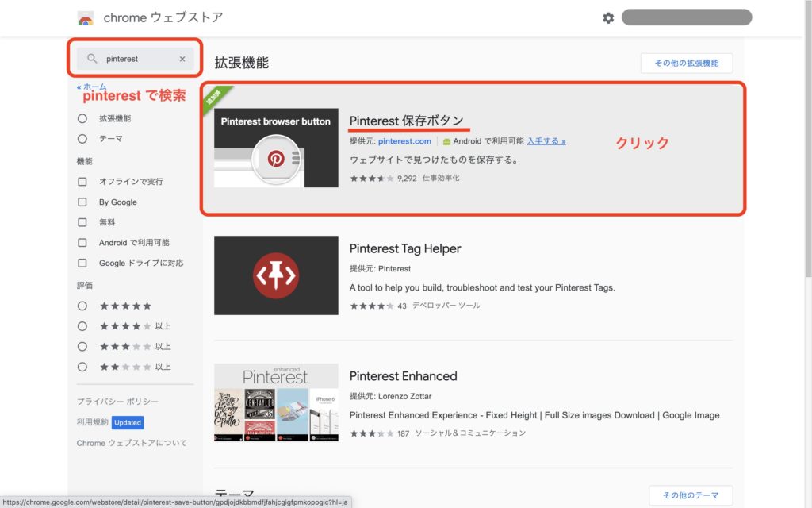Select the 拡張機能 radio filter

coord(82,118)
